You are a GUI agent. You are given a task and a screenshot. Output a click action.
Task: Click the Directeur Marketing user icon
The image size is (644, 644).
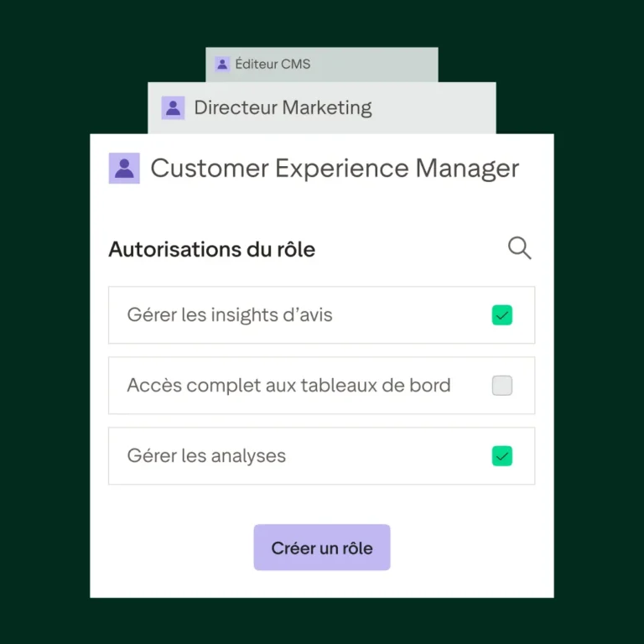point(173,108)
